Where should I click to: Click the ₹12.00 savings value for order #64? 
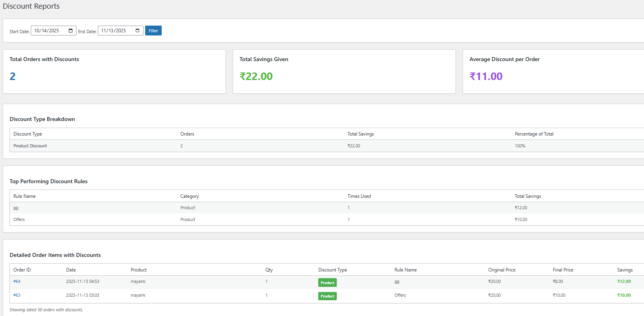click(x=624, y=281)
